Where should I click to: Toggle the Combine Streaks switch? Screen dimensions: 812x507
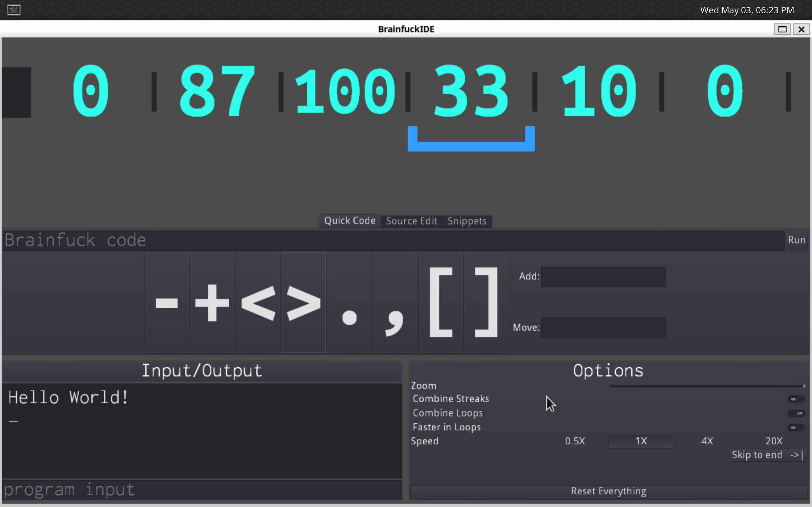point(796,399)
